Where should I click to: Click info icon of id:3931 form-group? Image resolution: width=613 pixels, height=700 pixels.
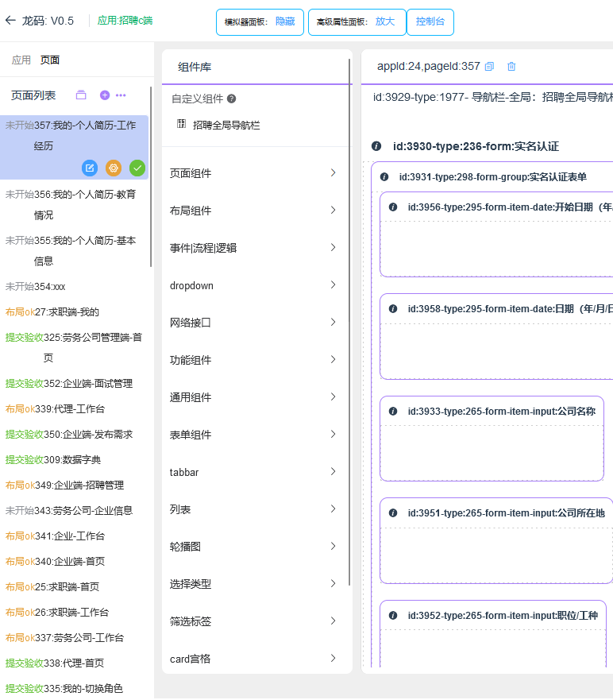(384, 176)
